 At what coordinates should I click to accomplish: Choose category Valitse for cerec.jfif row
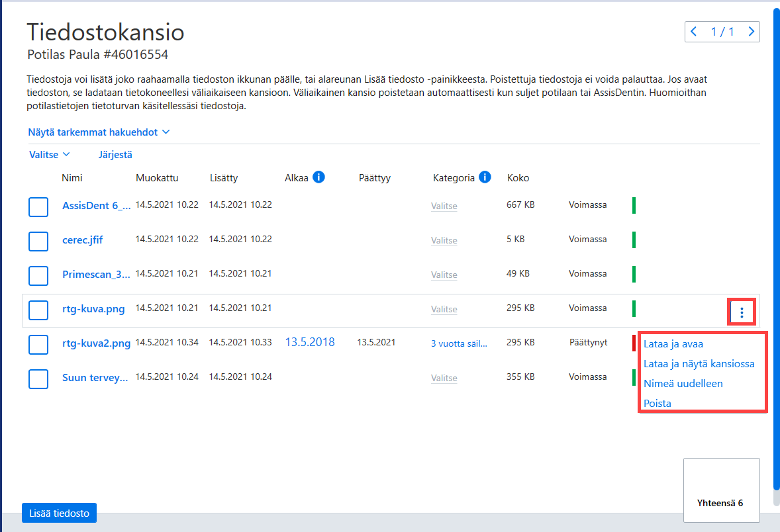click(x=444, y=240)
